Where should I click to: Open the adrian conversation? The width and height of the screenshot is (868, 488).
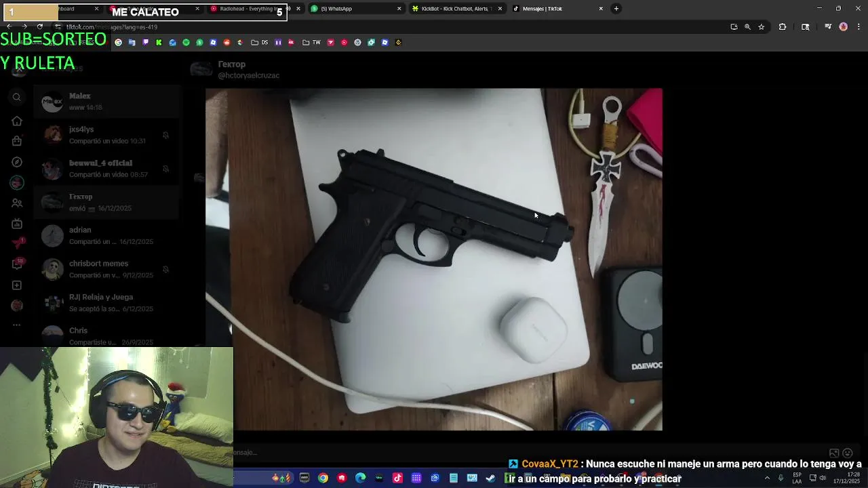106,236
